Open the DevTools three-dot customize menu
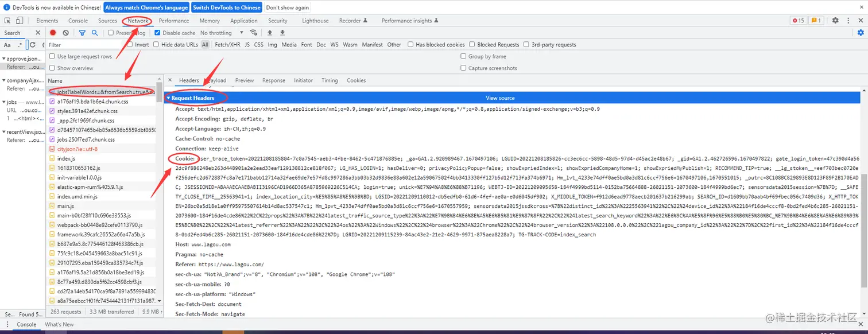 pyautogui.click(x=848, y=21)
